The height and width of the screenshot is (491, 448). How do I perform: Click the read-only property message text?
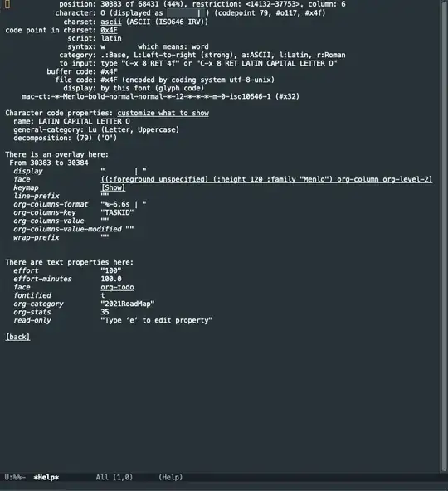[x=157, y=320]
